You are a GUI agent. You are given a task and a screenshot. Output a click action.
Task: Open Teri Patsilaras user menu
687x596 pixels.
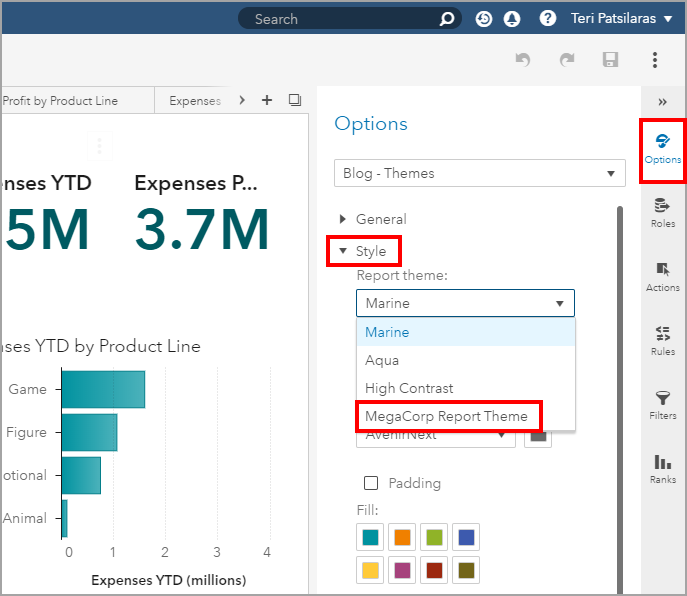click(x=621, y=19)
